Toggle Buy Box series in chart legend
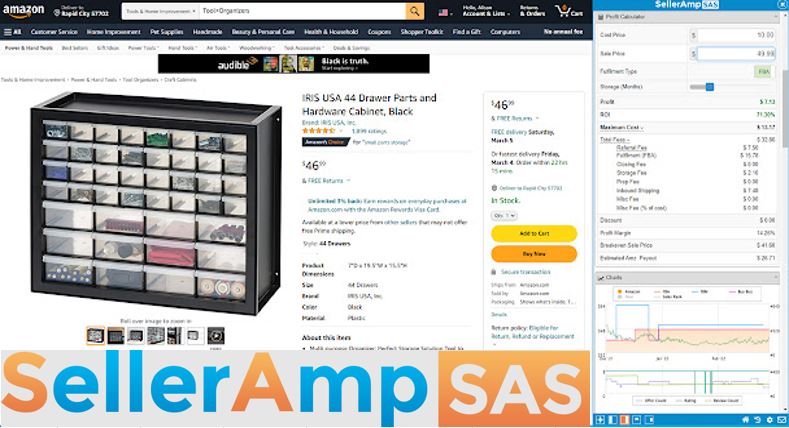 (x=741, y=291)
